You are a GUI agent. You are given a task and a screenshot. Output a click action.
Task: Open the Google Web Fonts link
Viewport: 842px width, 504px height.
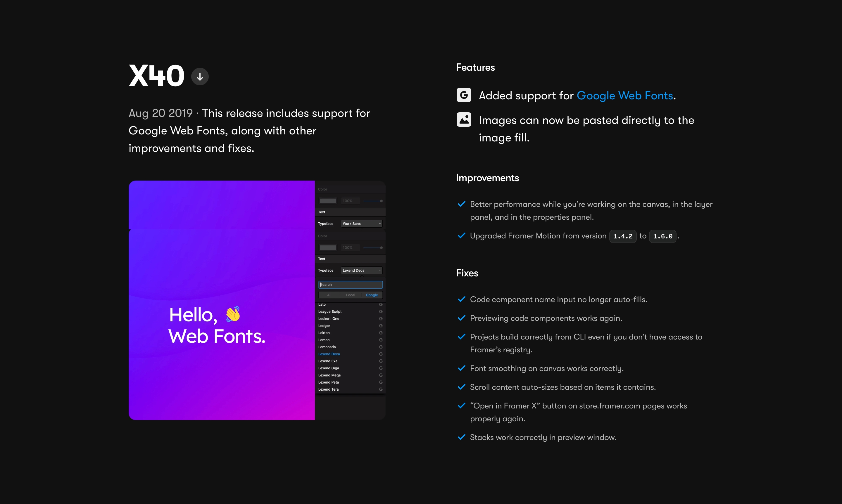pos(626,96)
